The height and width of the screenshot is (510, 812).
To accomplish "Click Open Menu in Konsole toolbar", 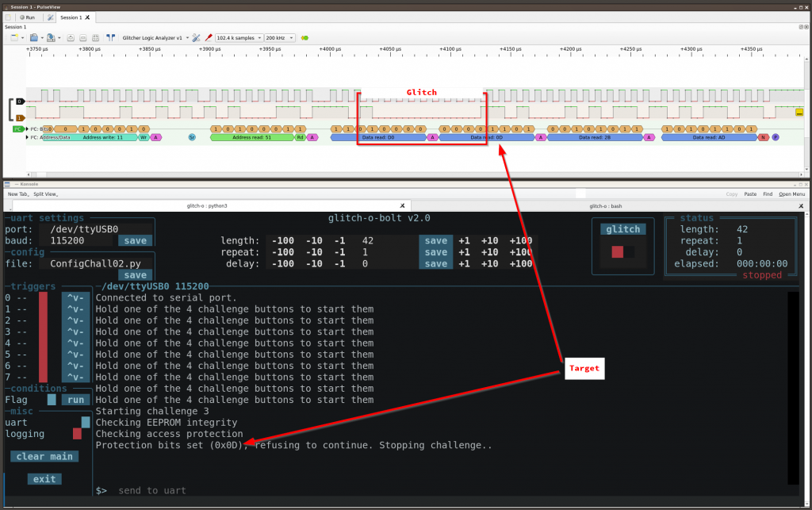I will pyautogui.click(x=791, y=194).
